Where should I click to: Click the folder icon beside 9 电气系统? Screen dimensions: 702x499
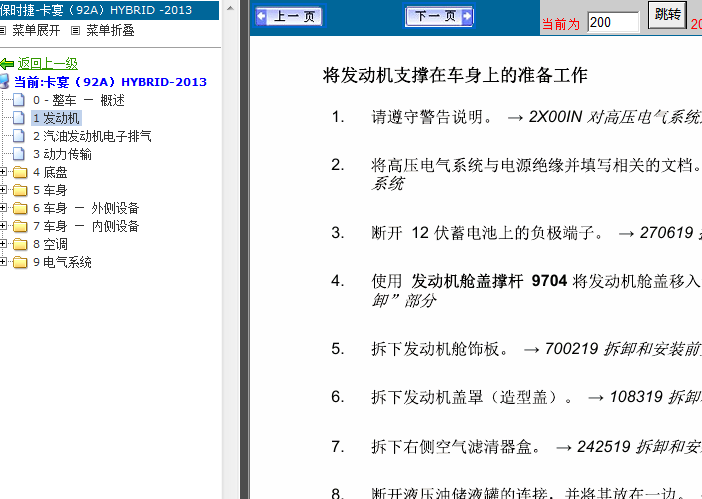coord(20,262)
